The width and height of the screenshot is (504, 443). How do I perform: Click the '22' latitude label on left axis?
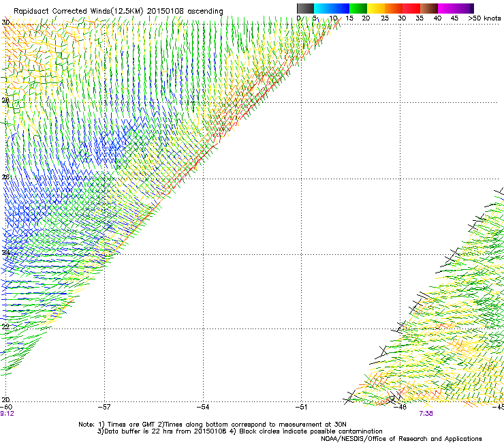[x=5, y=326]
